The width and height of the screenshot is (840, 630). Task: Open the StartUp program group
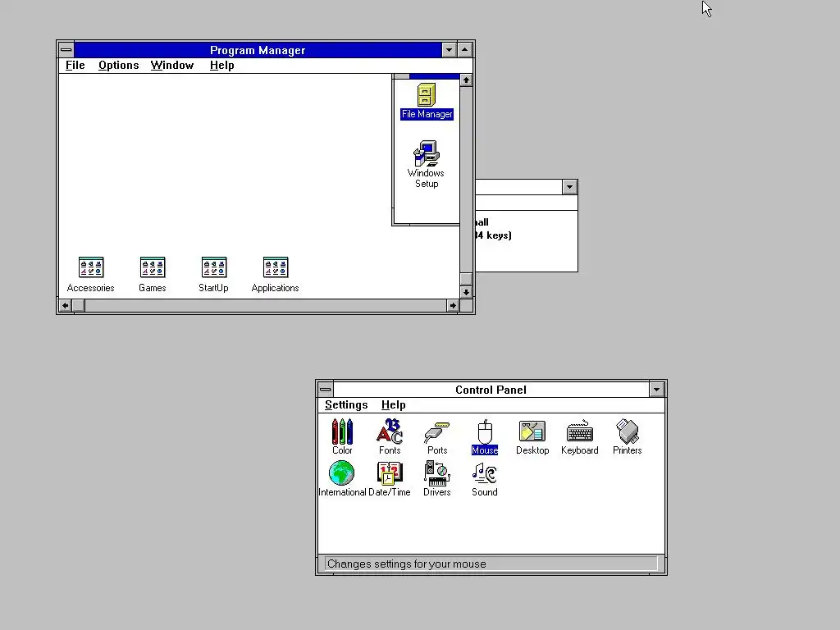click(x=214, y=274)
